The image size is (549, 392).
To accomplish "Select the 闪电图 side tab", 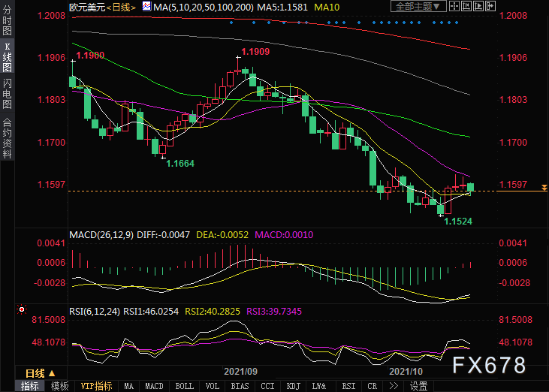I will pos(7,93).
